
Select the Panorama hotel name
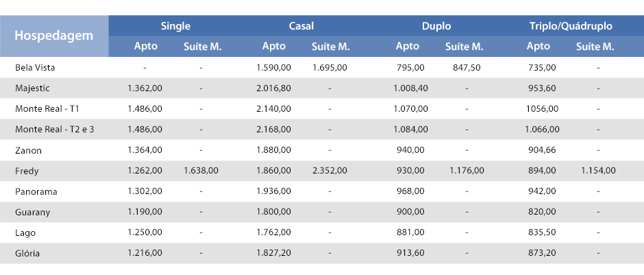36,191
